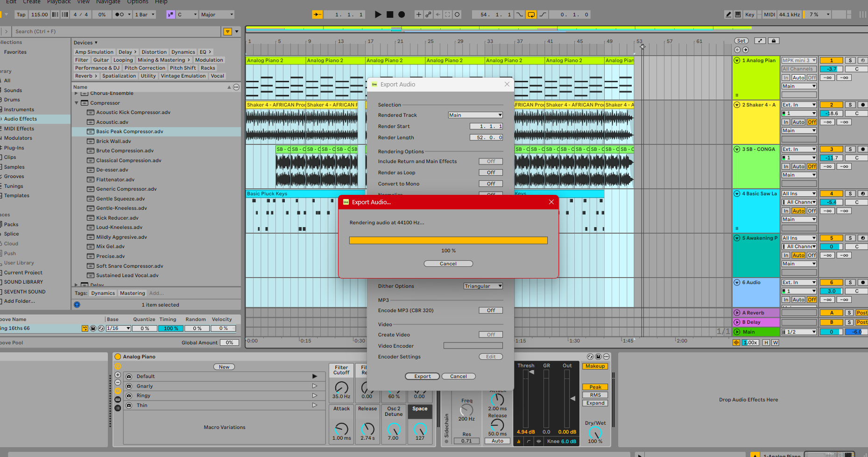Viewport: 868px width, 457px height.
Task: Arm the 3 SB - CONGA track
Action: 863,149
